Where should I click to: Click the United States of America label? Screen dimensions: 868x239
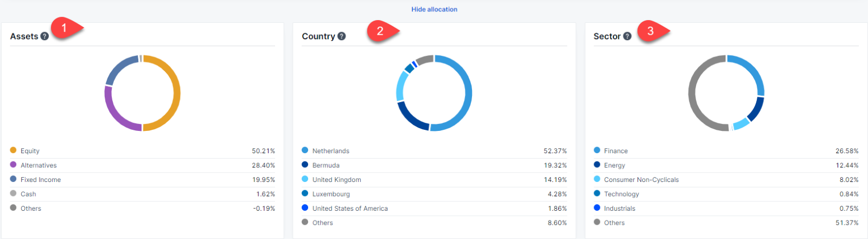click(x=350, y=209)
